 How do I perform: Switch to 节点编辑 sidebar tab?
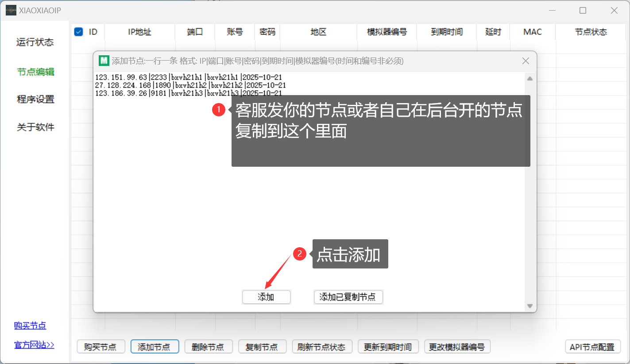[35, 72]
